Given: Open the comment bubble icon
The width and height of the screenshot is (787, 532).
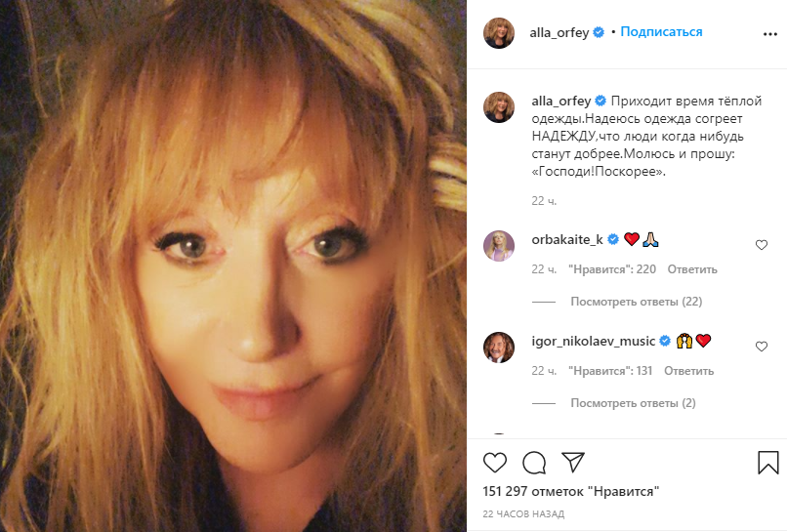Looking at the screenshot, I should (534, 463).
